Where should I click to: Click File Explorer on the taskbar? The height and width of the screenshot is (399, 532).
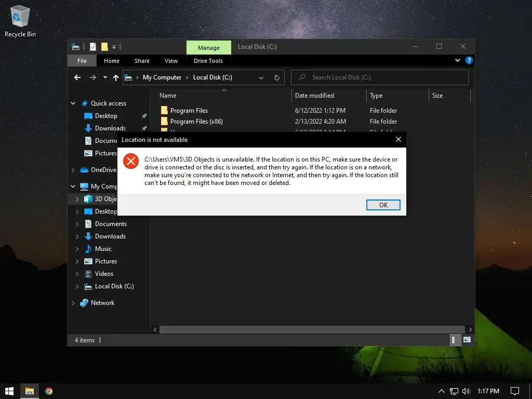(x=30, y=391)
